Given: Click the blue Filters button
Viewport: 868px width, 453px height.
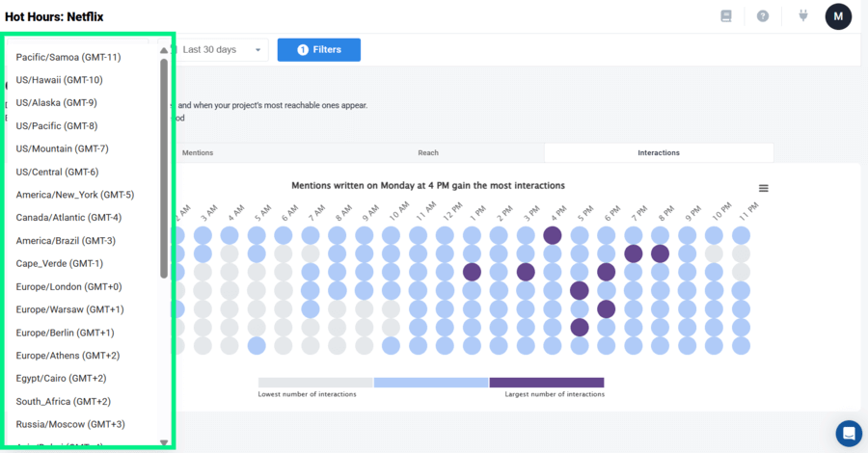Looking at the screenshot, I should [319, 50].
